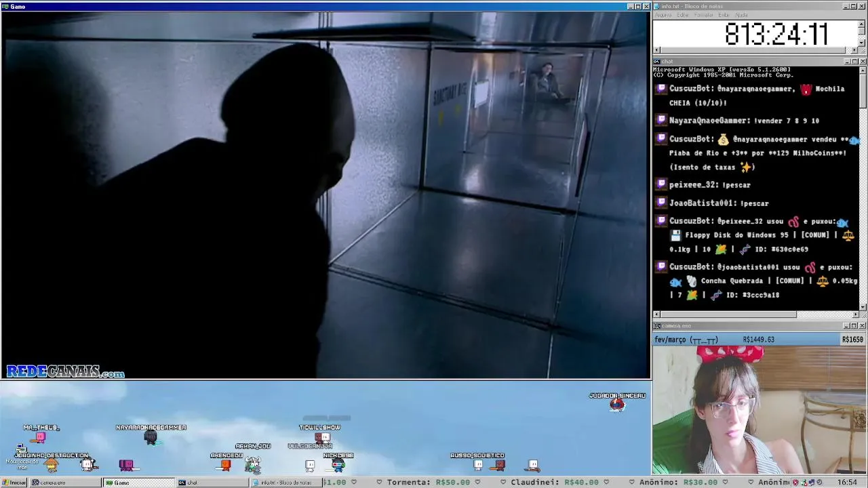Viewport: 868px width, 488px height.
Task: Click the JORGINHO_DESTRUCTION straw-hat character
Action: point(52,465)
